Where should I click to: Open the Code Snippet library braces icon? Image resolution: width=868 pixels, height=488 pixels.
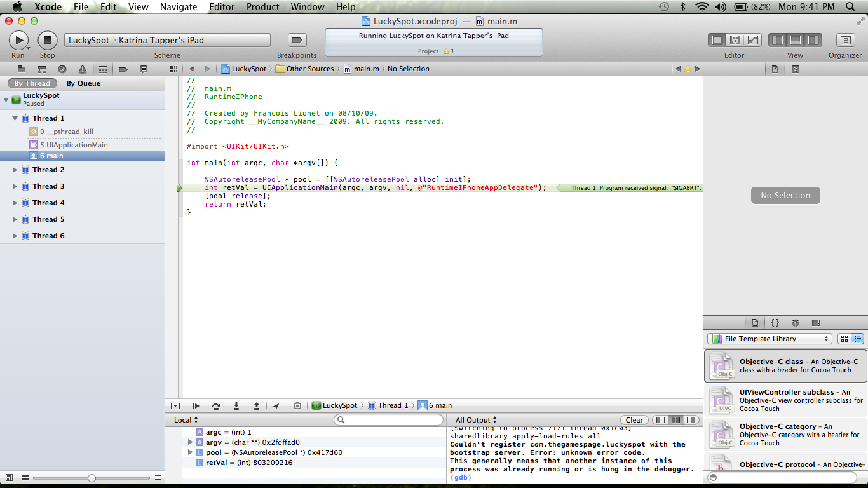click(775, 323)
